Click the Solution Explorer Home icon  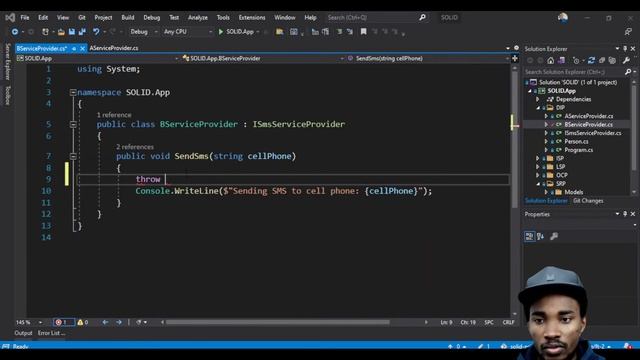(551, 60)
